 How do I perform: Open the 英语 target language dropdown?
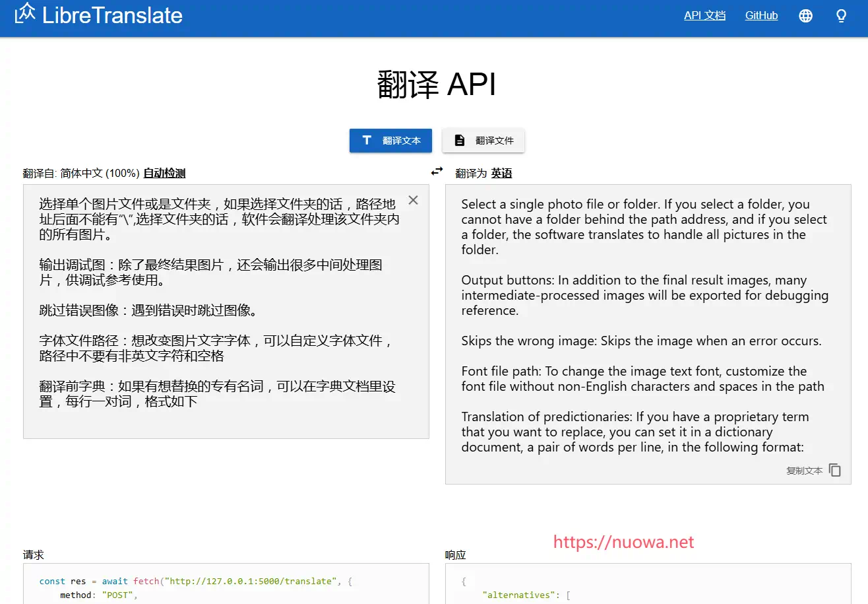pyautogui.click(x=501, y=174)
